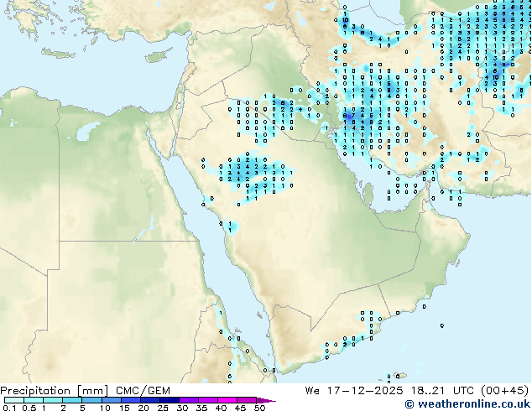Click the legend scale label '15'
The height and width of the screenshot is (411, 532).
[x=124, y=408]
